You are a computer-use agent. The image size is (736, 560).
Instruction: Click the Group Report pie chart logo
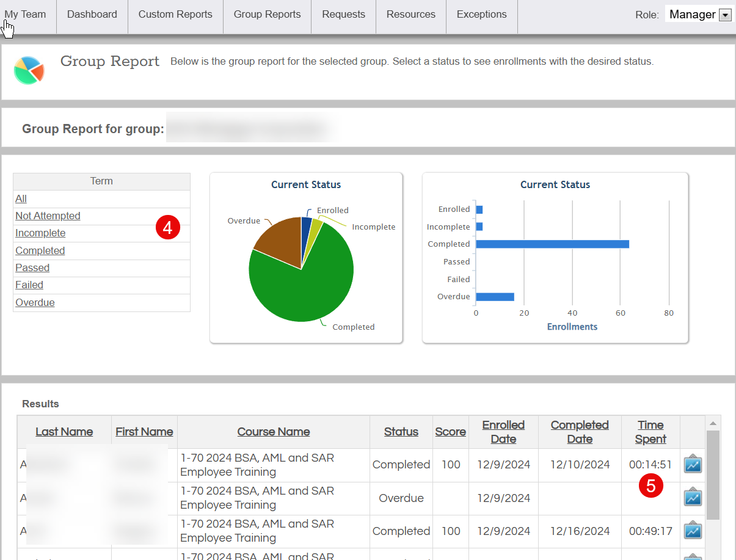pyautogui.click(x=29, y=70)
